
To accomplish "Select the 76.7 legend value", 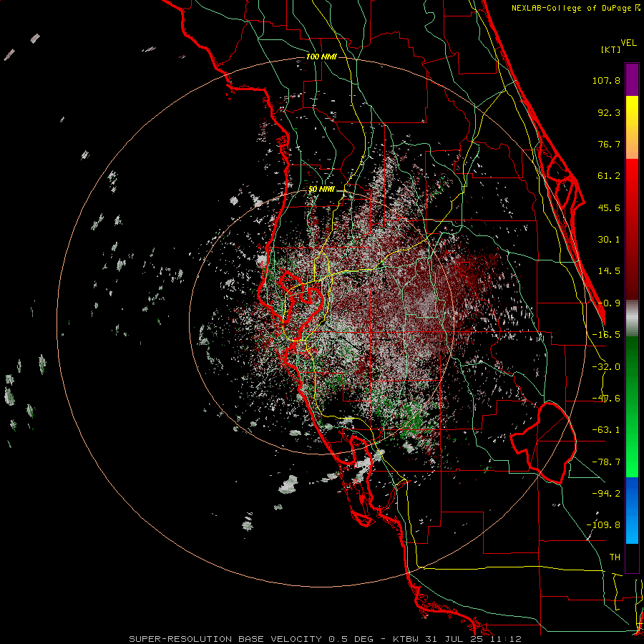I will pyautogui.click(x=609, y=144).
